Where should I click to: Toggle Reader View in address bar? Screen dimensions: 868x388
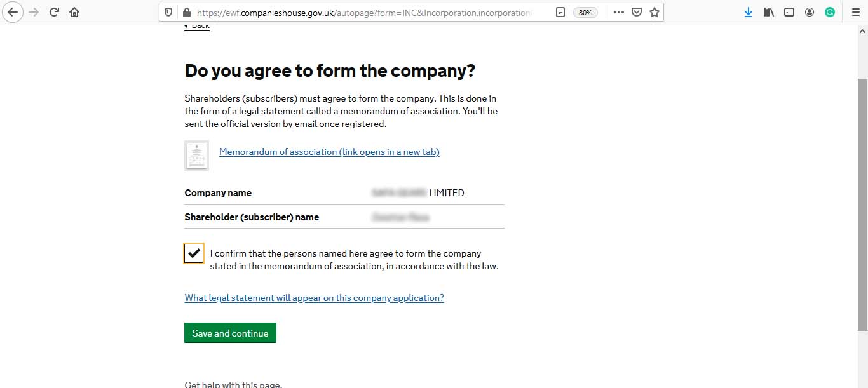click(560, 12)
